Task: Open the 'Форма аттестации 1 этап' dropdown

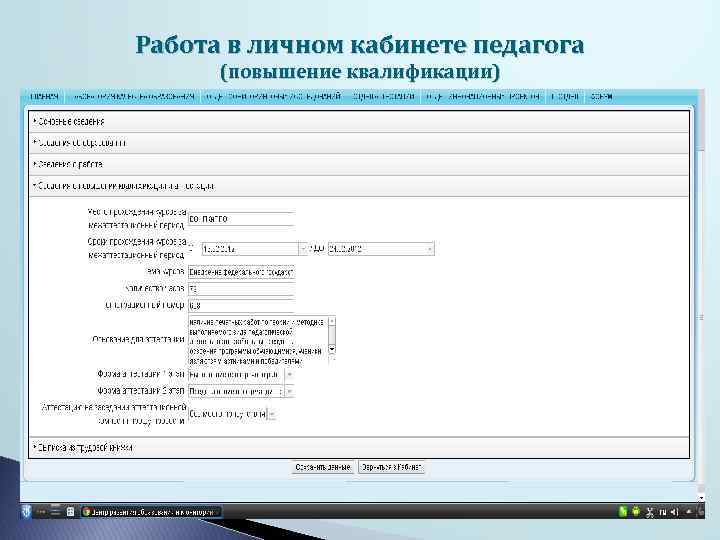Action: point(289,375)
